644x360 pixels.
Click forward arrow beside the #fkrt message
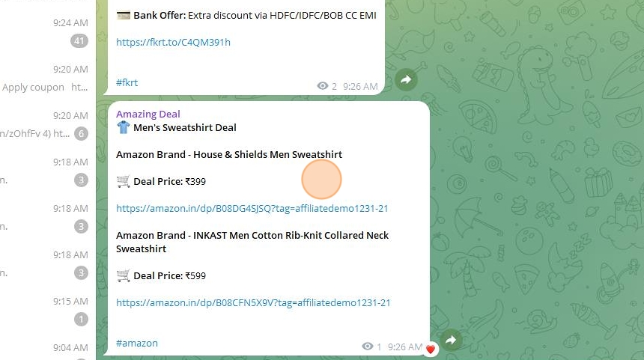pyautogui.click(x=406, y=79)
